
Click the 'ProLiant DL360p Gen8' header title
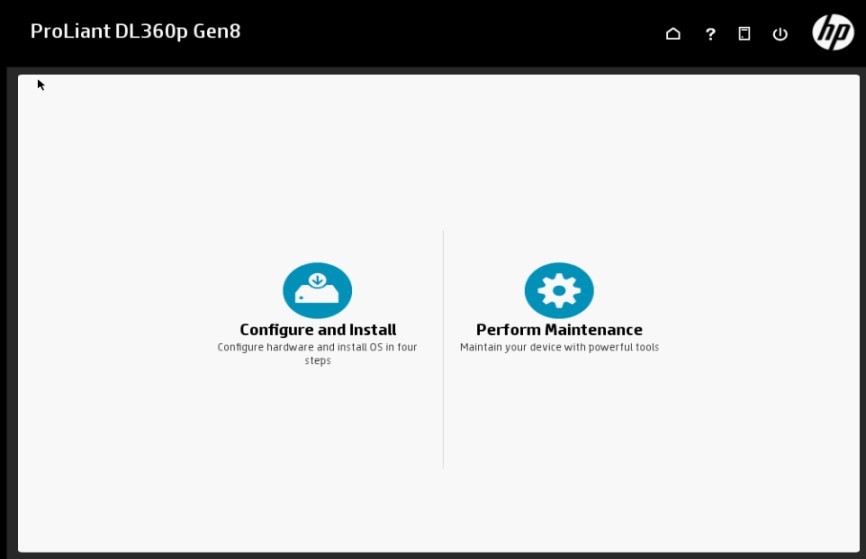click(x=135, y=31)
